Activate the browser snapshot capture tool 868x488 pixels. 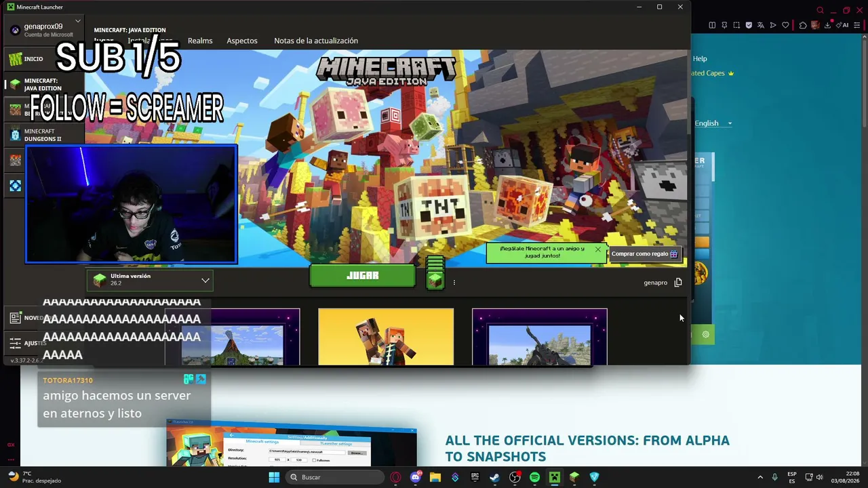click(736, 25)
